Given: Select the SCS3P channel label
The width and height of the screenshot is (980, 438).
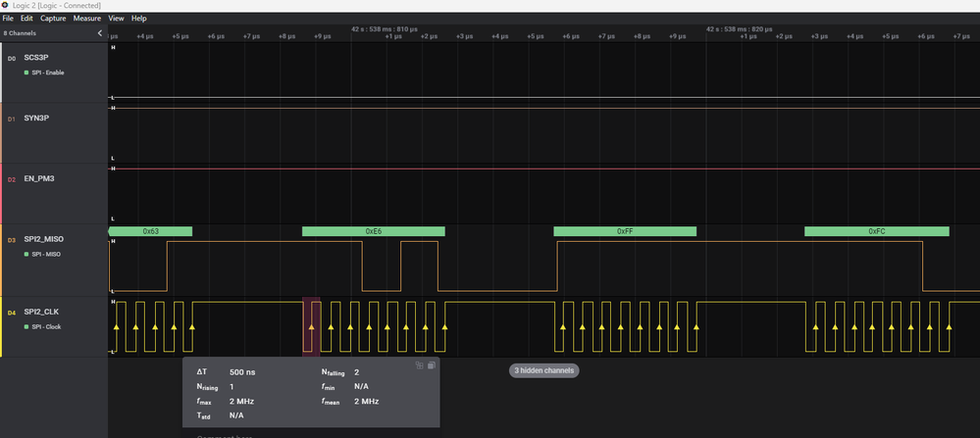Looking at the screenshot, I should click(x=35, y=58).
